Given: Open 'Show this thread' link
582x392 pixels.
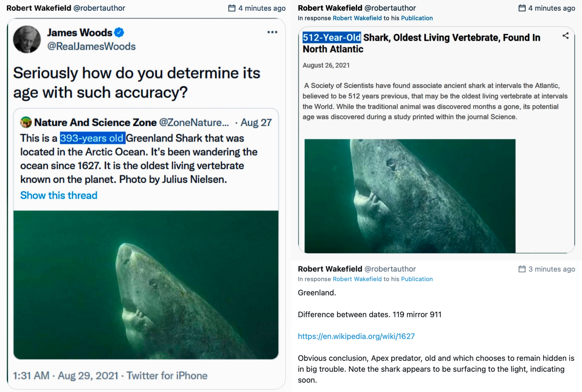Looking at the screenshot, I should coord(59,195).
